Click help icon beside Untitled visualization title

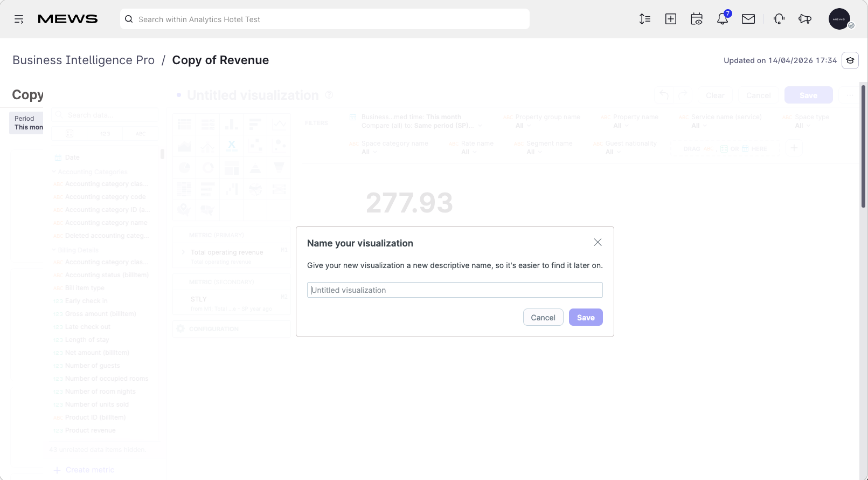(329, 95)
